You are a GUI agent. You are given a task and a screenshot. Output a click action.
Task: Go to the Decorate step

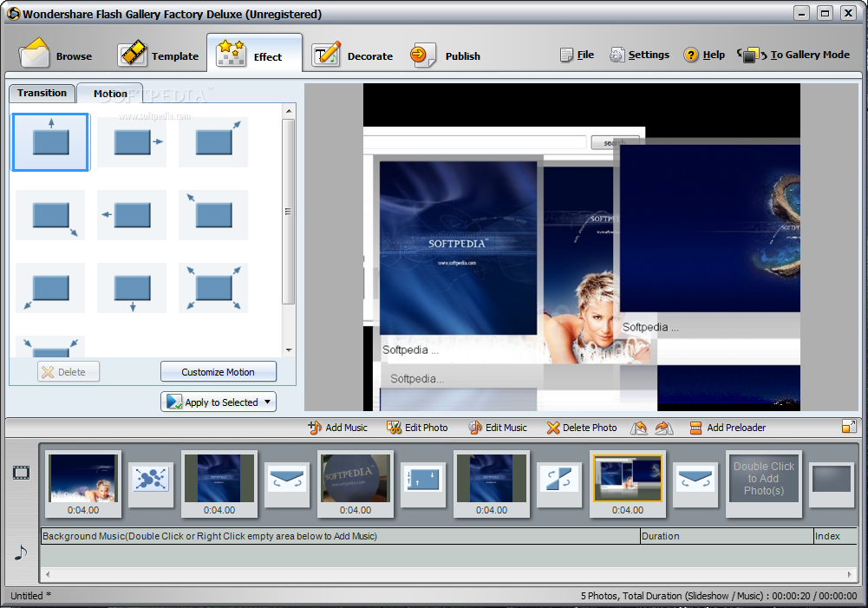[352, 55]
